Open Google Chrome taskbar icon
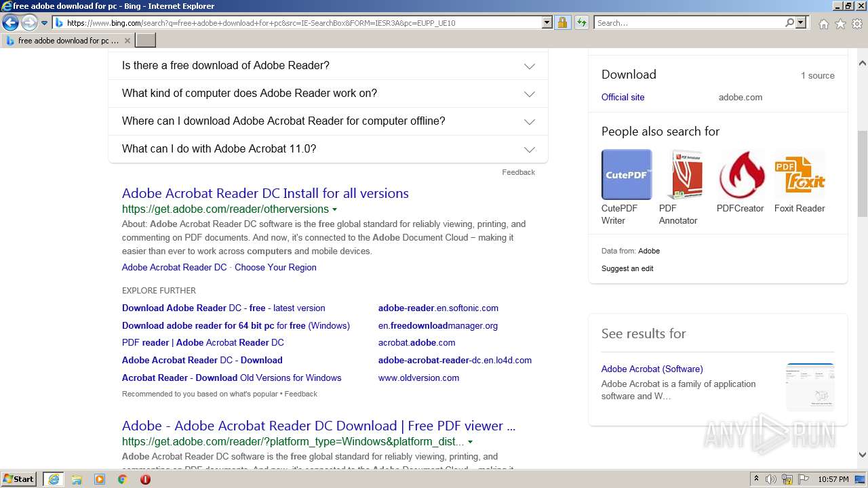 click(122, 479)
